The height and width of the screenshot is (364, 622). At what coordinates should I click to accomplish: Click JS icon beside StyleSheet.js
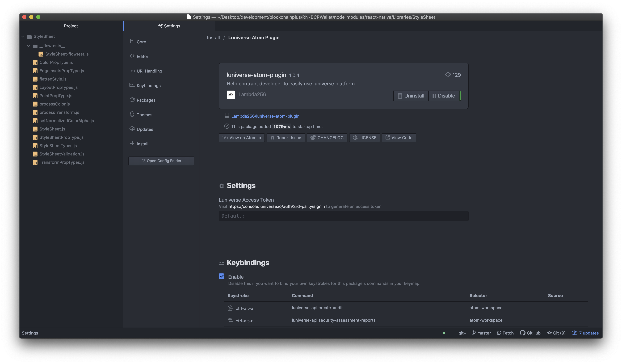pos(35,129)
